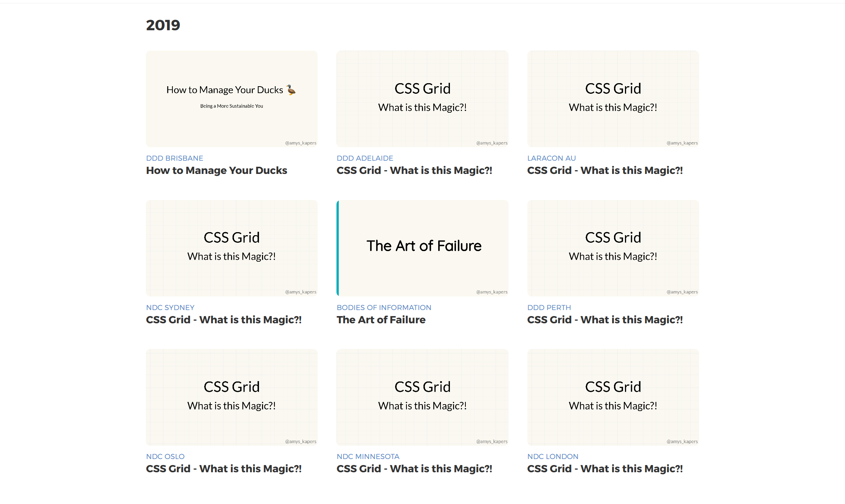Select the slide thumbnail above NDC Minnesota
Image resolution: width=845 pixels, height=504 pixels.
422,397
